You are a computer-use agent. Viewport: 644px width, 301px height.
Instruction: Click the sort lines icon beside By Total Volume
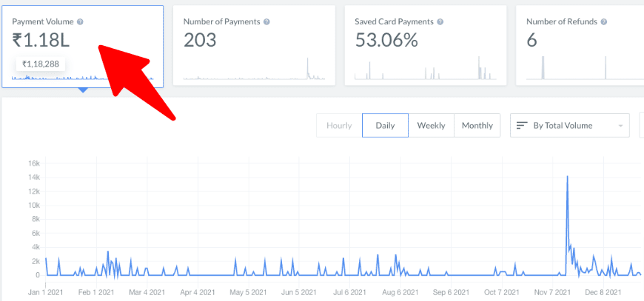tap(522, 126)
